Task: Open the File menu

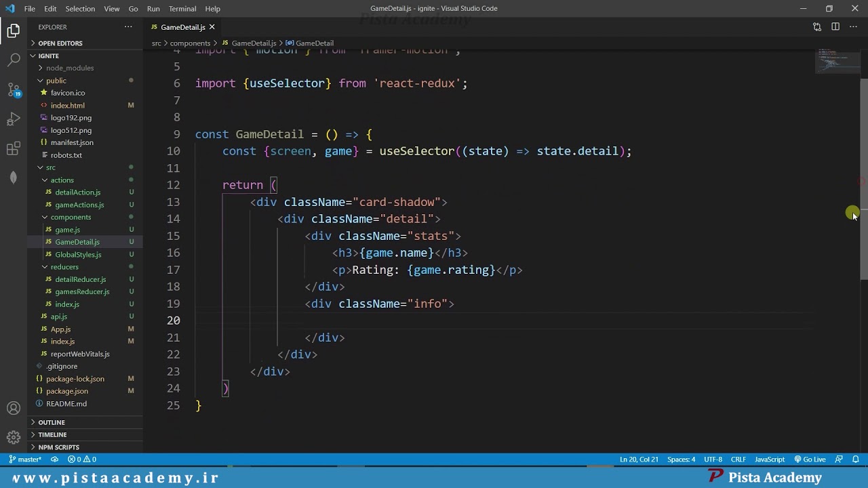Action: click(30, 9)
